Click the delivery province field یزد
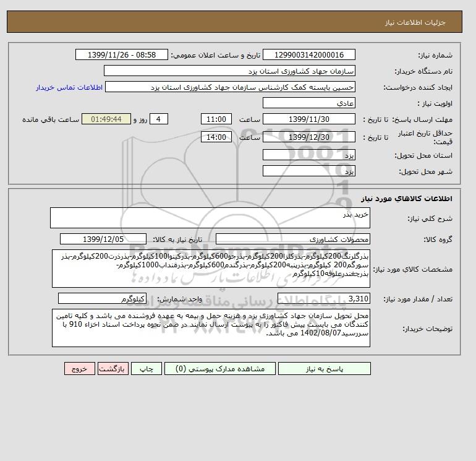The image size is (476, 461). tap(308, 155)
